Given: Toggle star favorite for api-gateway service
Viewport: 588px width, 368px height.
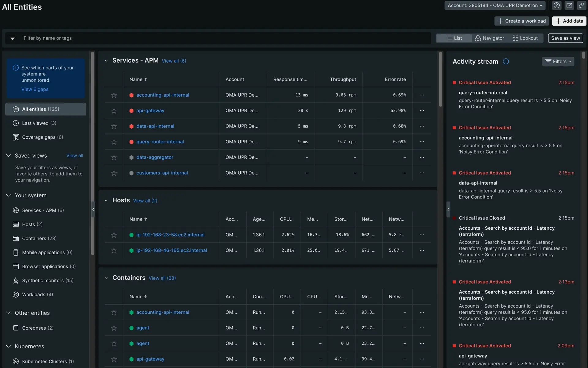Looking at the screenshot, I should tap(114, 111).
